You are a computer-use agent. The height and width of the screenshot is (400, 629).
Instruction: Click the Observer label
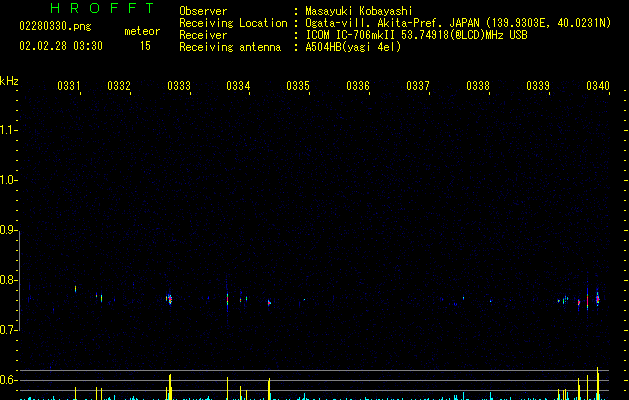point(203,11)
